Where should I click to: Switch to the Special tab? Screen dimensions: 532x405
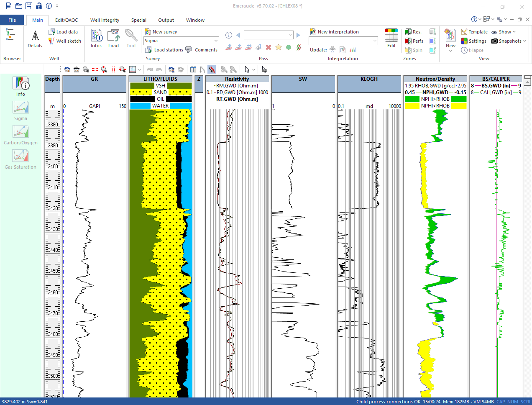(139, 20)
